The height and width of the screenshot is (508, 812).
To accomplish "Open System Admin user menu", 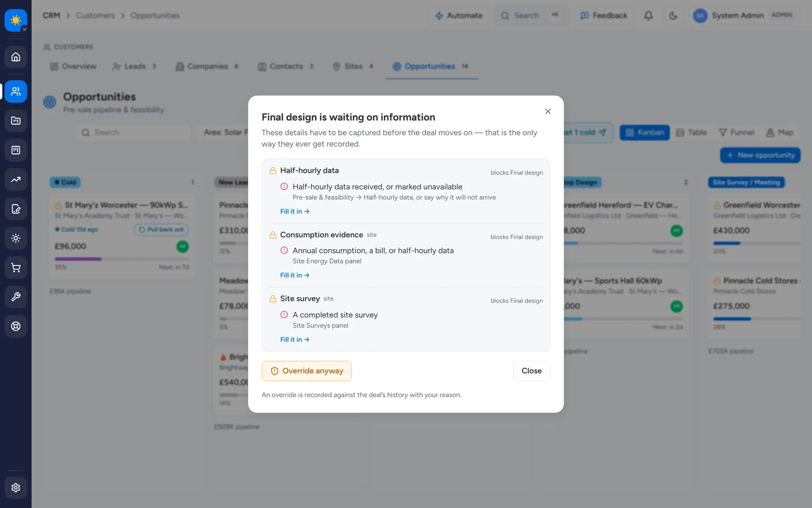I will [x=744, y=16].
